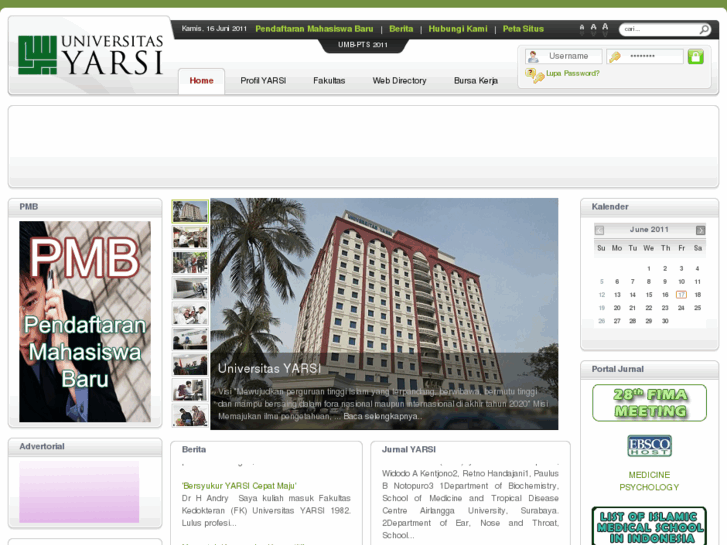
Task: Open Pendaftaran Mahasiswa Baru top link
Action: point(314,29)
